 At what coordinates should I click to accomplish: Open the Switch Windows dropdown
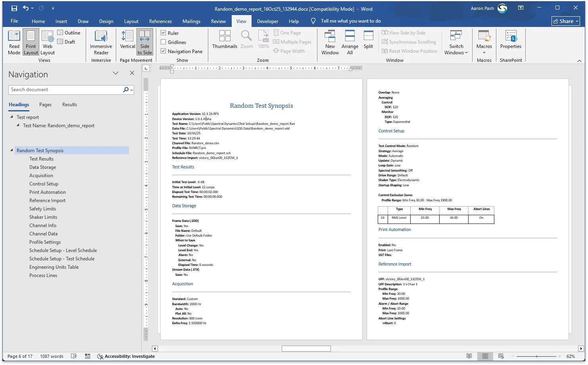[x=456, y=42]
